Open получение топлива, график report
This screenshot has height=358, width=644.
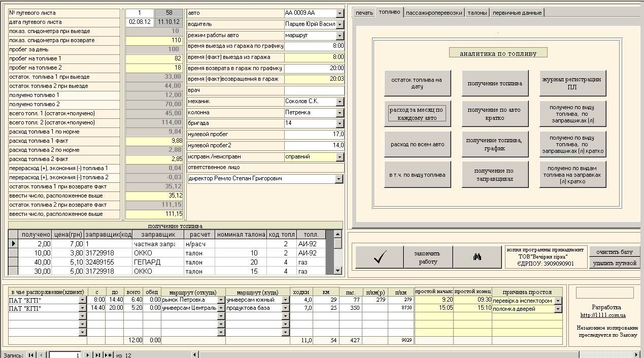coord(495,144)
